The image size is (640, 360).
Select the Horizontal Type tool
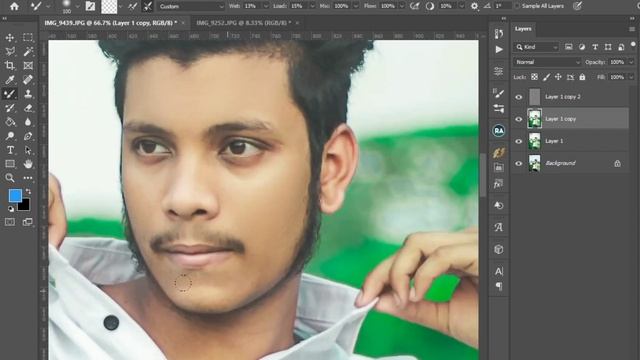[x=10, y=150]
